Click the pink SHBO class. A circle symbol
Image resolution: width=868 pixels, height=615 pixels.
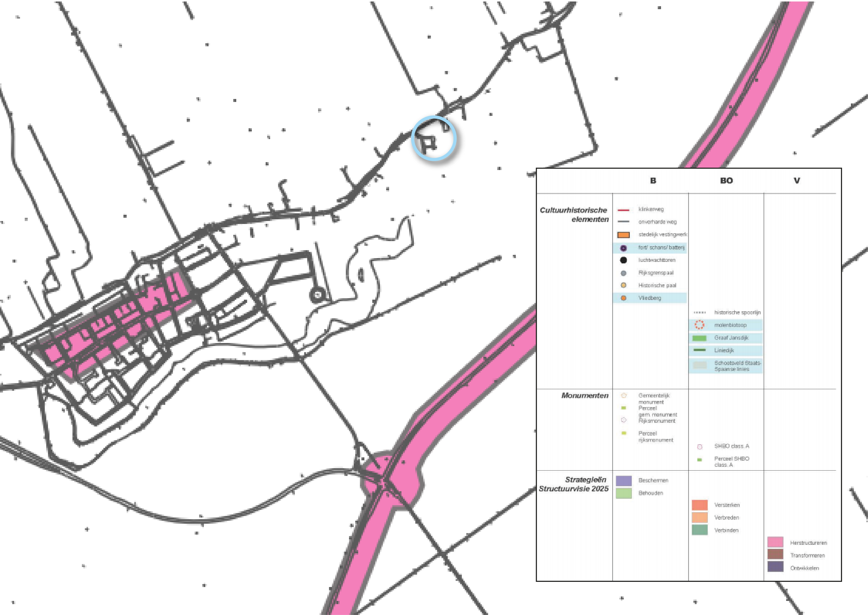(x=700, y=447)
